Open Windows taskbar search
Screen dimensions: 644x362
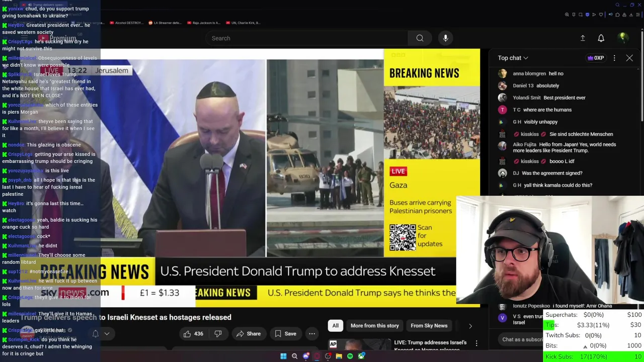295,356
